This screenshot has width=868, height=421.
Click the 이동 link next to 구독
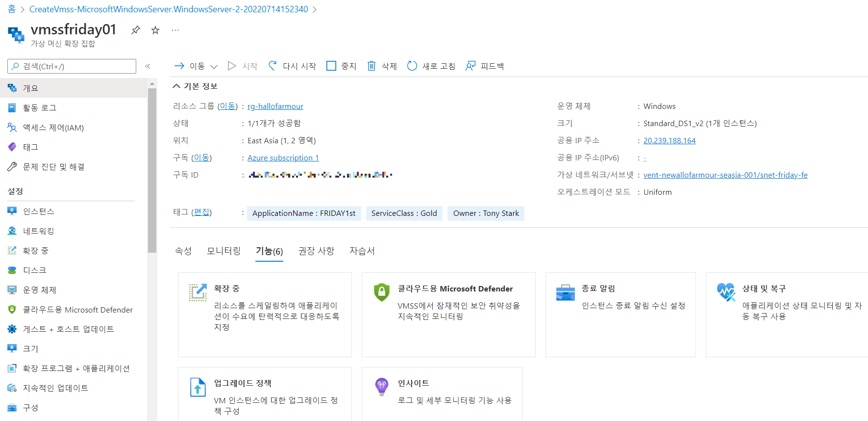click(201, 158)
